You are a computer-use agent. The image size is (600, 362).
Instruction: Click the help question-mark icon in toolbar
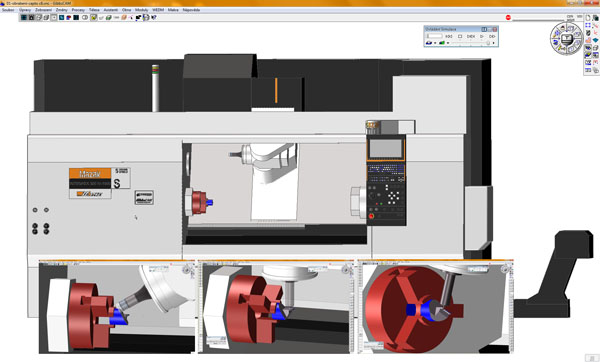coord(154,17)
